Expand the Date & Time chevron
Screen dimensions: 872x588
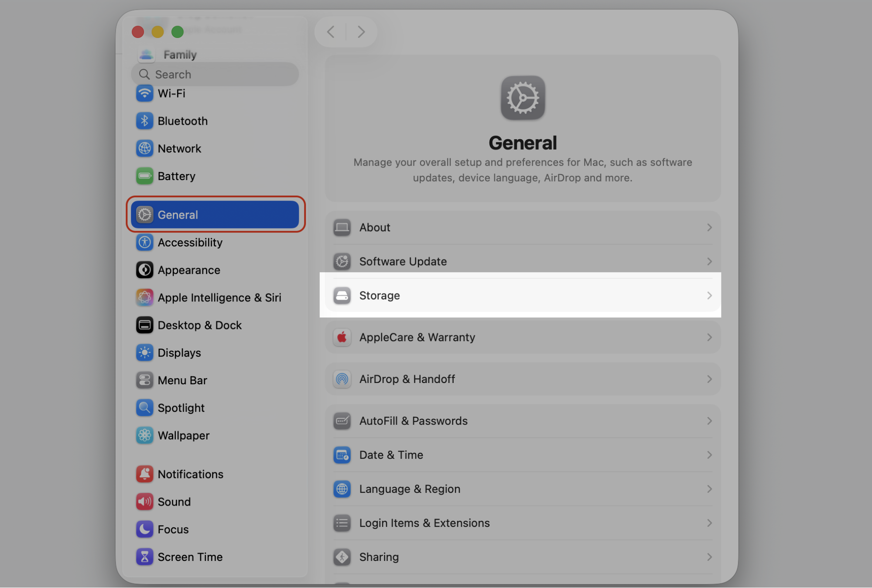(709, 455)
